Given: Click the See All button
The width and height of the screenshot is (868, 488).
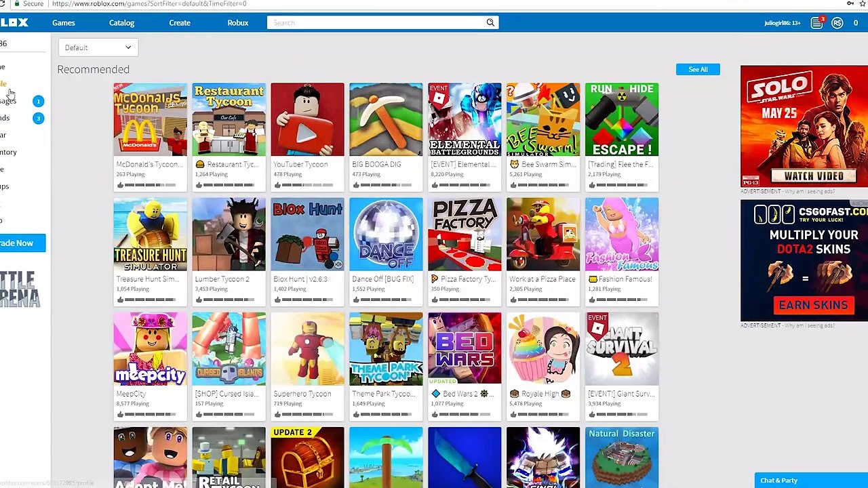Looking at the screenshot, I should pos(698,69).
